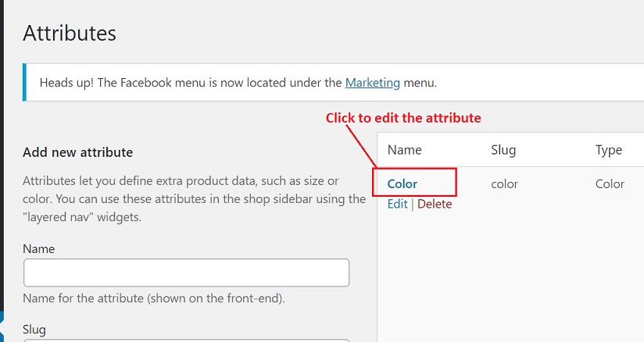
Task: Open the Color attribute name link
Action: tap(402, 183)
